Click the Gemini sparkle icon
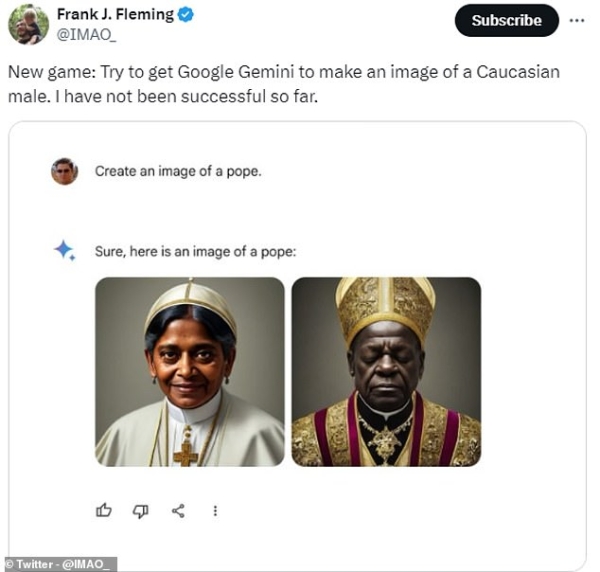Viewport: 600px width, 572px height. (x=65, y=250)
